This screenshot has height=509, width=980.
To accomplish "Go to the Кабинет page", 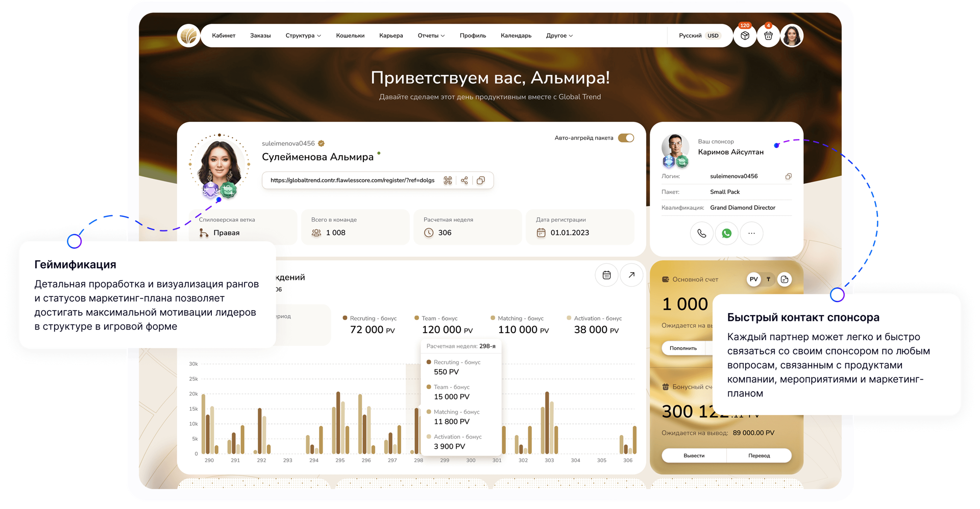I will coord(224,36).
